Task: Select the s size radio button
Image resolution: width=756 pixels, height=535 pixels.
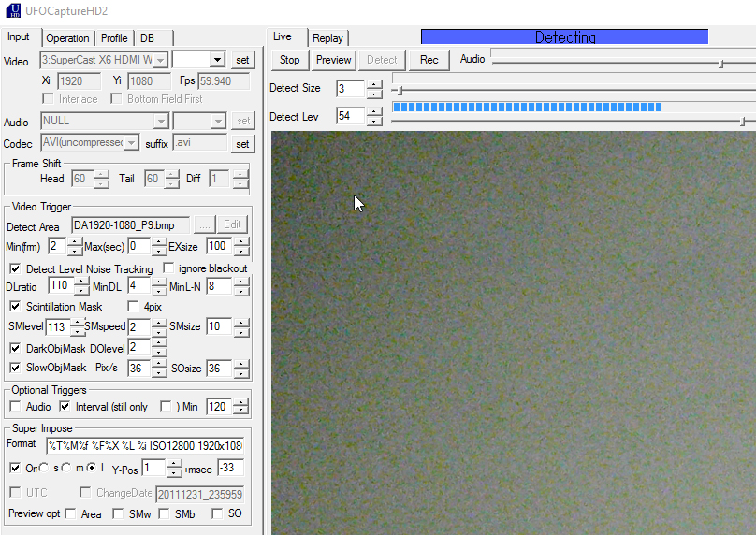Action: coord(44,467)
